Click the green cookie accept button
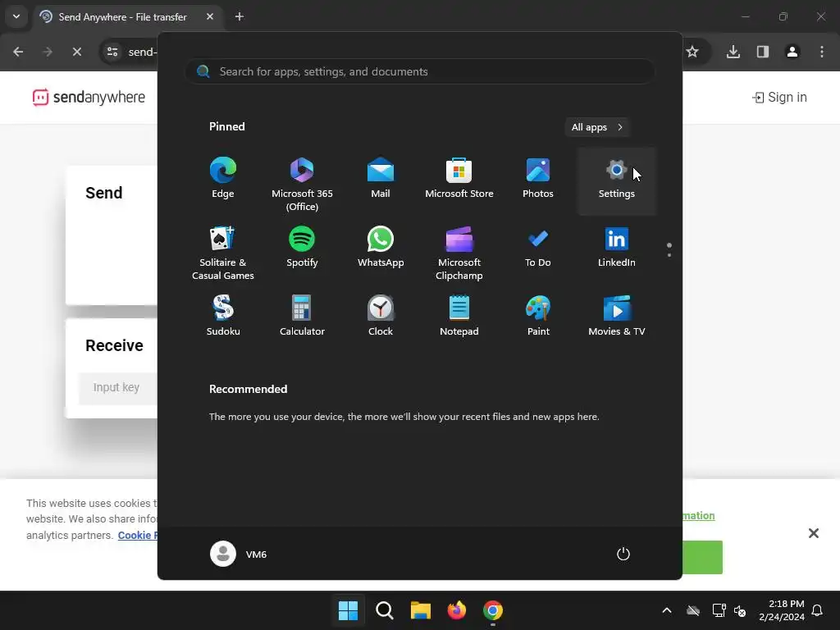Image resolution: width=840 pixels, height=630 pixels. 702,557
